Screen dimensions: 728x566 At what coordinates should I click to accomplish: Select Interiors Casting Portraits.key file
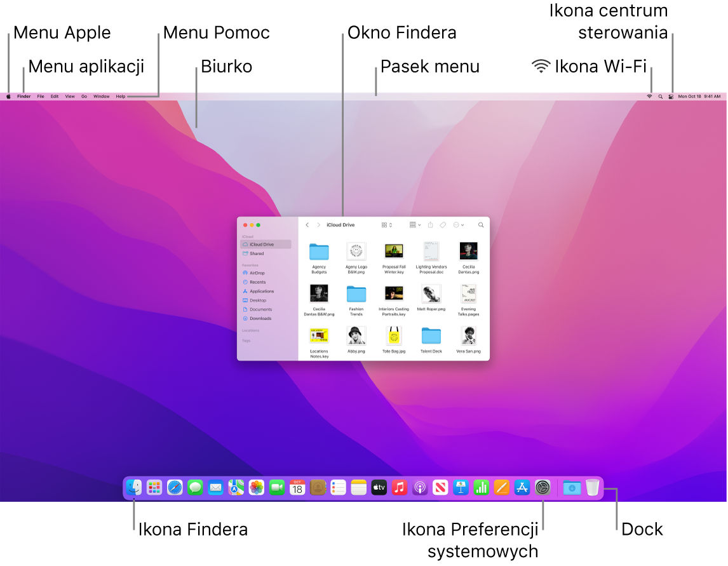pyautogui.click(x=394, y=300)
